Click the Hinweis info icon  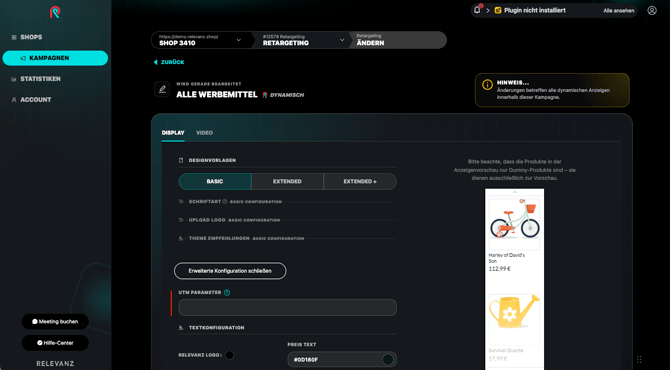coord(487,85)
